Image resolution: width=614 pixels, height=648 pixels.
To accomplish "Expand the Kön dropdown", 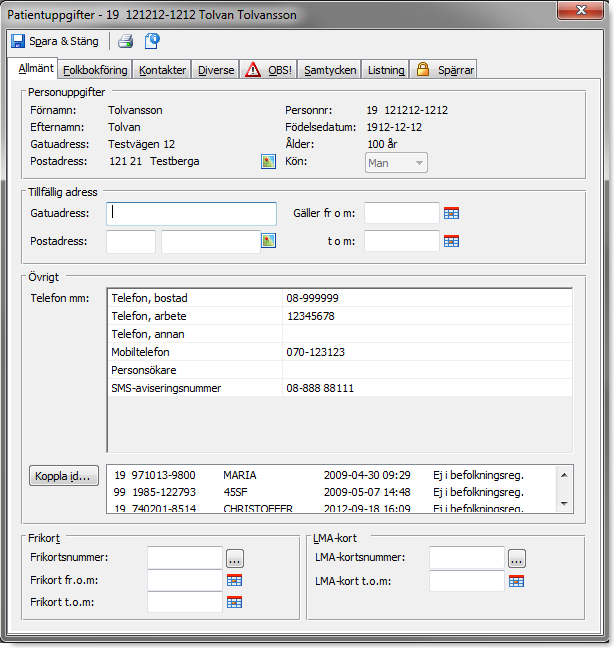I will 419,162.
